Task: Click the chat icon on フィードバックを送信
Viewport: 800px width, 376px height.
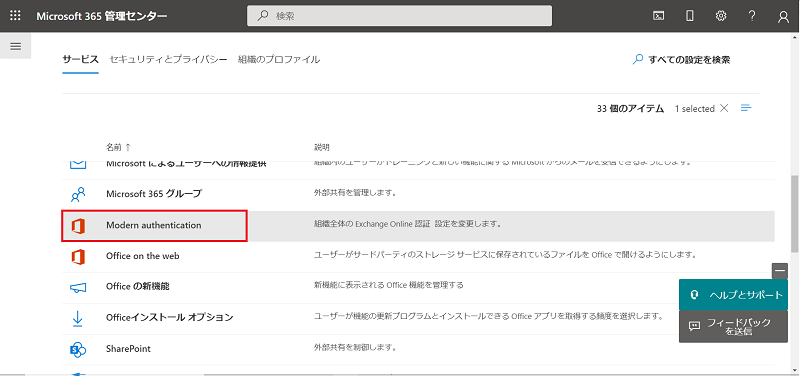Action: tap(694, 326)
